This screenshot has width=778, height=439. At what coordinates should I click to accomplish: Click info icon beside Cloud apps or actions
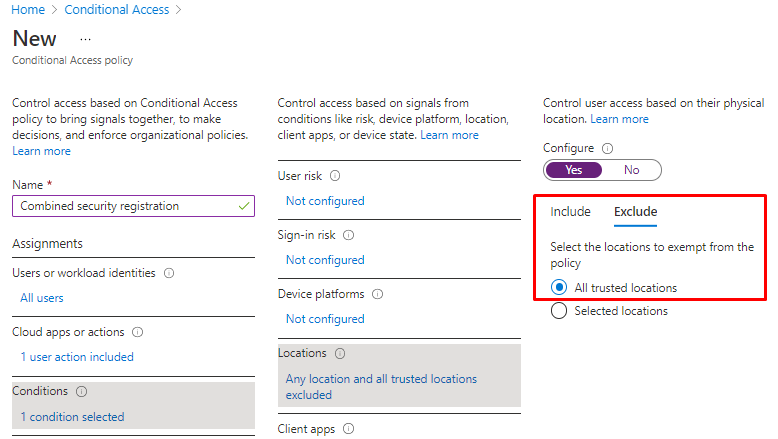138,332
